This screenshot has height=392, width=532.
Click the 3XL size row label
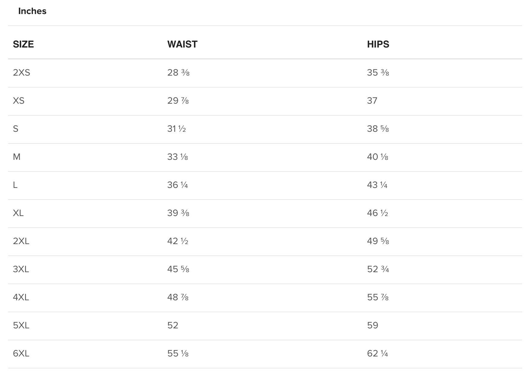21,269
